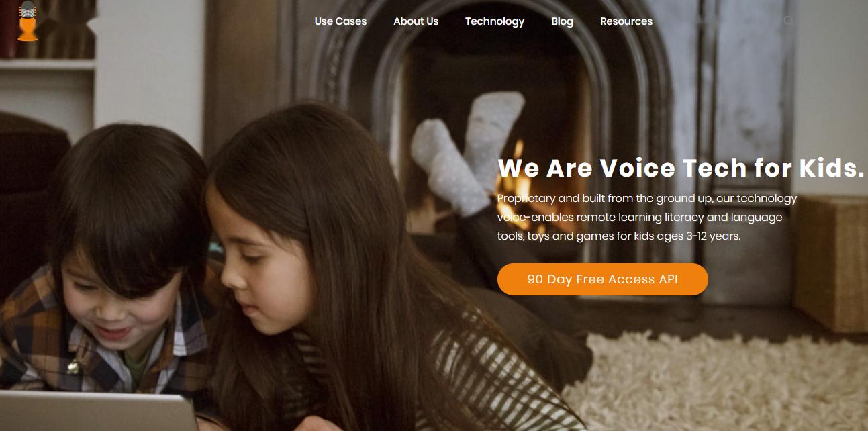Click the word 'Kids.' in the headline
Viewport: 868px width, 431px height.
tap(831, 168)
